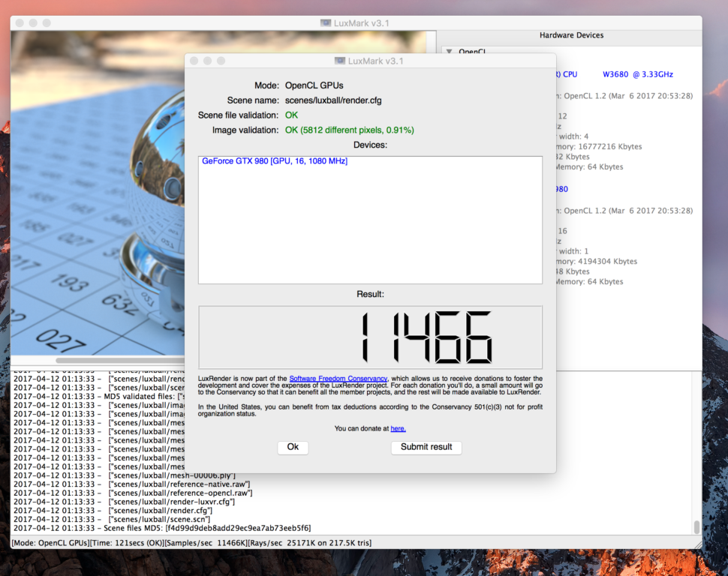Zoom the LuxMark result dialog
The image size is (728, 576).
221,61
